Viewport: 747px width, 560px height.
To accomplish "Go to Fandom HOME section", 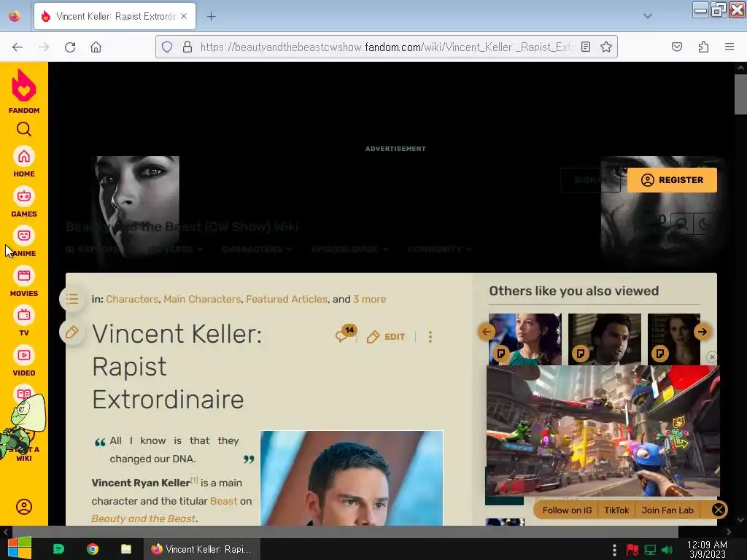I will [24, 162].
